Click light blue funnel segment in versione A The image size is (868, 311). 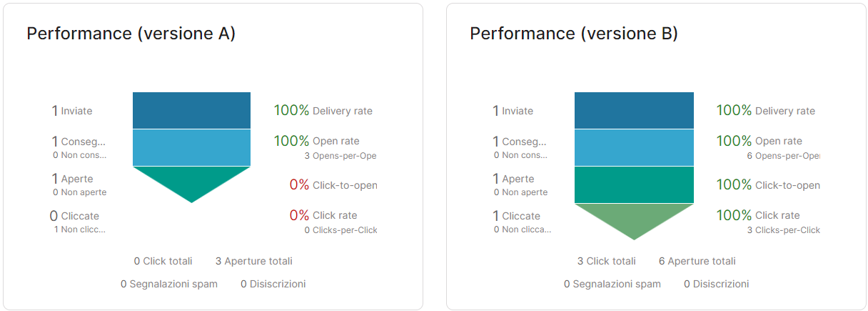pyautogui.click(x=191, y=147)
